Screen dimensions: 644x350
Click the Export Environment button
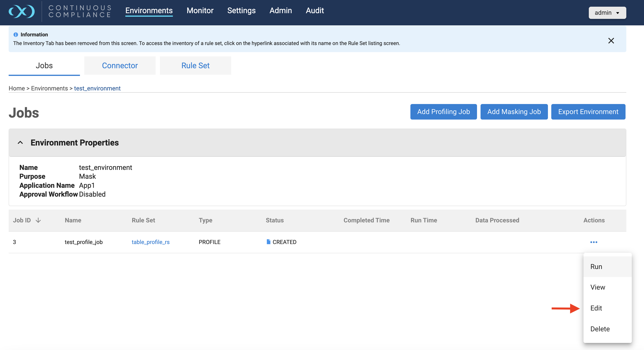pos(588,111)
